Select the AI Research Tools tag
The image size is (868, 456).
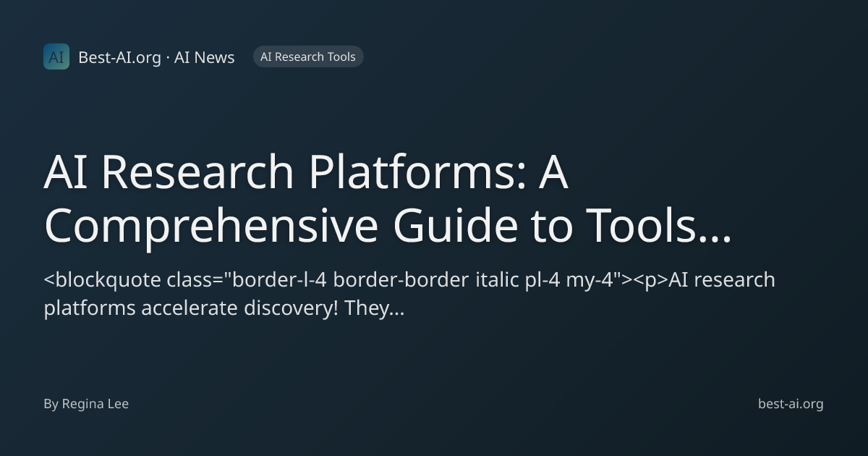pos(308,56)
